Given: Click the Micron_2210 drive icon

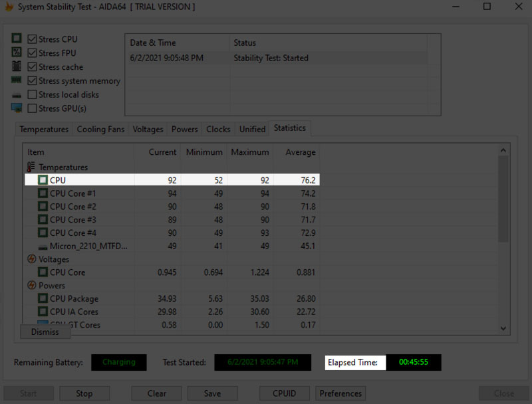Looking at the screenshot, I should point(43,247).
